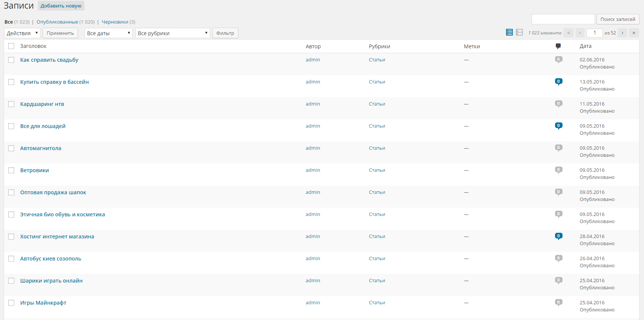
Task: Go to previous page arrow
Action: pyautogui.click(x=580, y=33)
